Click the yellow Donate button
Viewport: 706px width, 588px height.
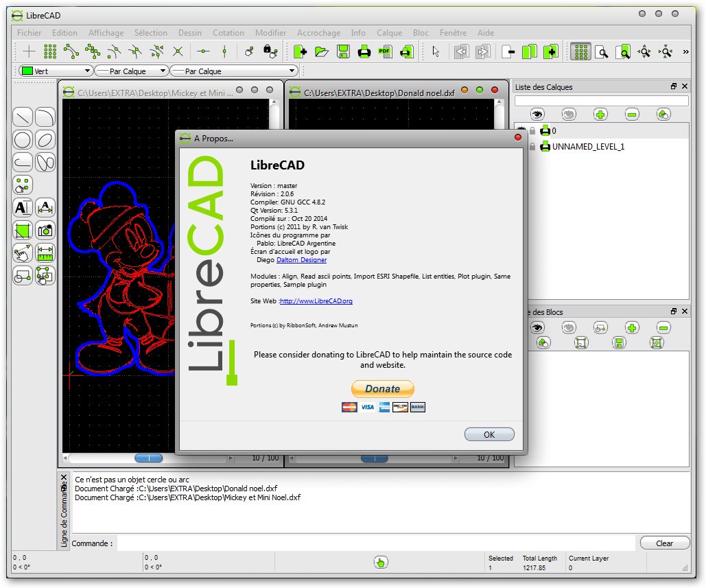(382, 389)
